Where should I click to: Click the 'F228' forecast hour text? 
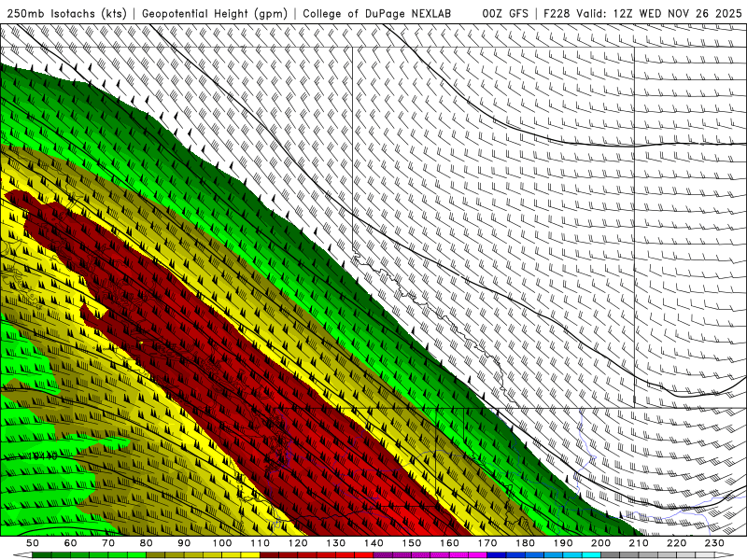(x=557, y=14)
